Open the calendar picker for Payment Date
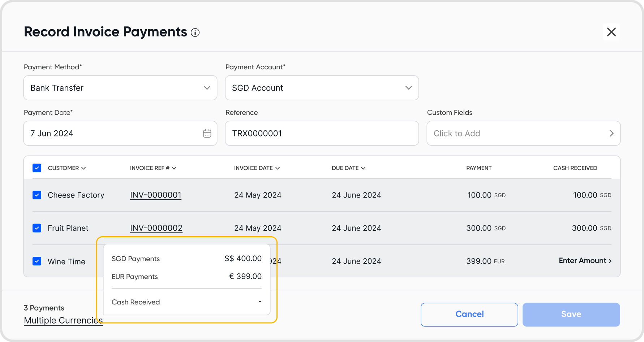 point(207,133)
